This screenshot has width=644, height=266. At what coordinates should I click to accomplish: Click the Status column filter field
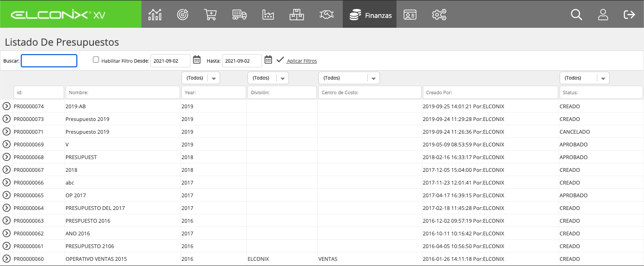pos(601,93)
